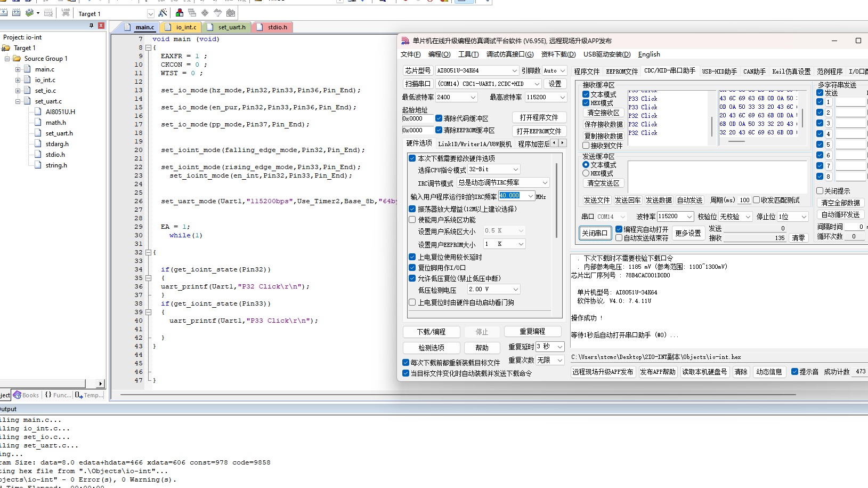The image size is (868, 488).
Task: Click the string.h header file icon
Action: 38,165
